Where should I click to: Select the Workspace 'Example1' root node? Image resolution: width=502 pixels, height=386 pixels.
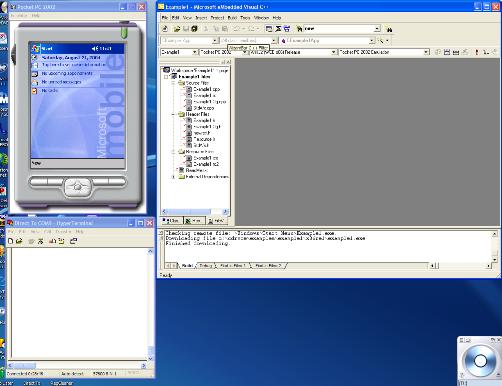pos(199,71)
